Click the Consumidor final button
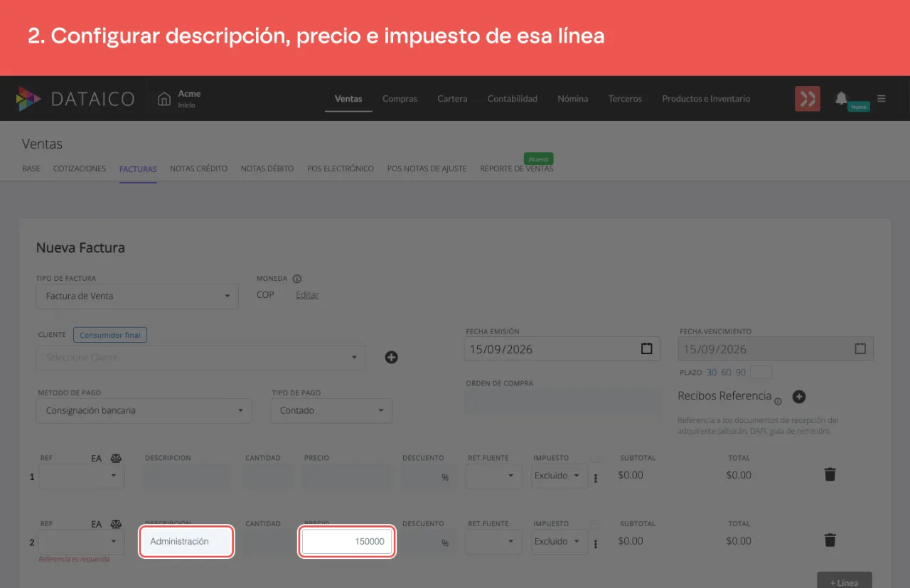The image size is (910, 588). 110,335
